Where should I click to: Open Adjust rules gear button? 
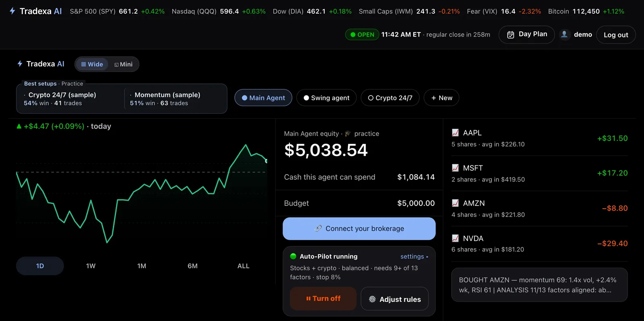(394, 299)
